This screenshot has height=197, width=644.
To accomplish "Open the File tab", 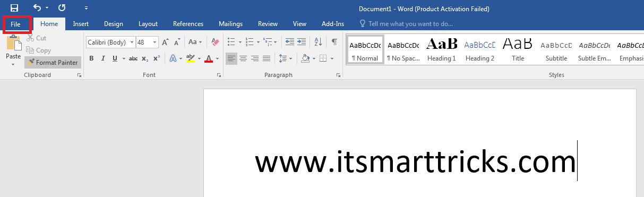I will (x=15, y=24).
